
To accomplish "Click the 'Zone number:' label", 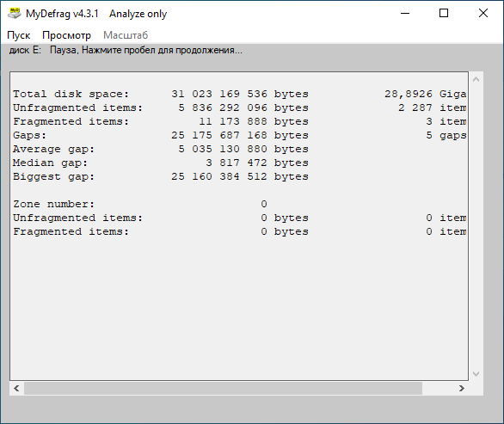I will (x=53, y=204).
